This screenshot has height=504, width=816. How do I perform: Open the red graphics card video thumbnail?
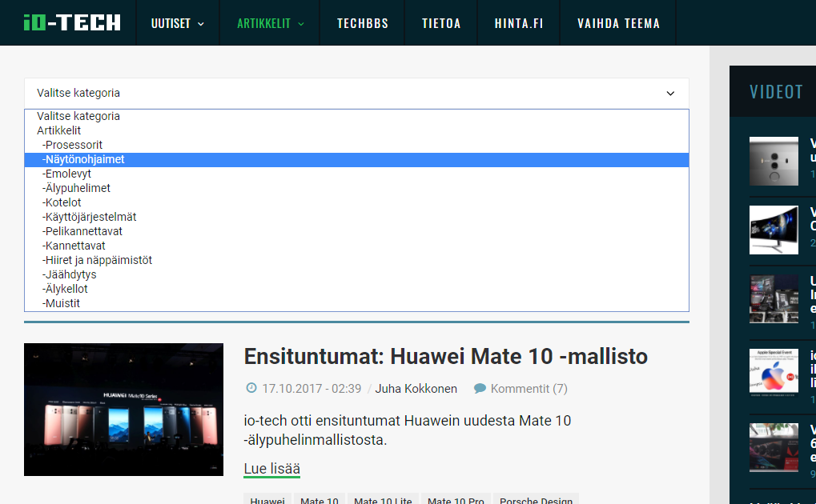[x=774, y=447]
